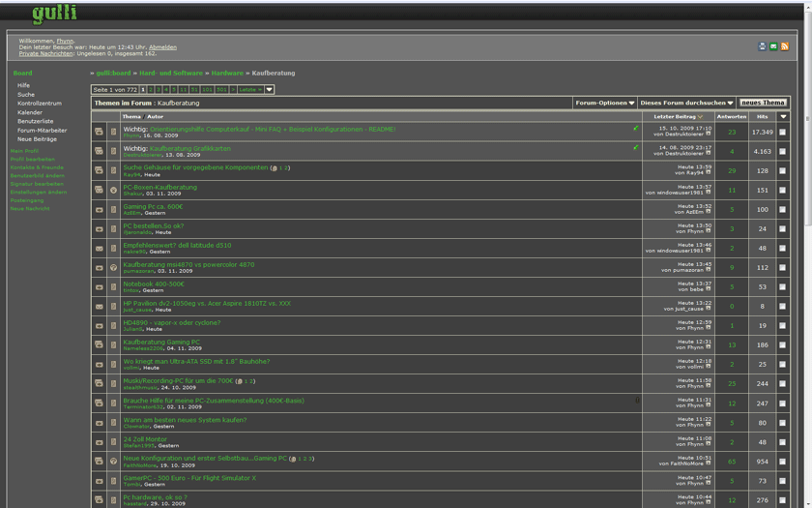Click the neues Thema button
This screenshot has width=812, height=508.
(763, 103)
